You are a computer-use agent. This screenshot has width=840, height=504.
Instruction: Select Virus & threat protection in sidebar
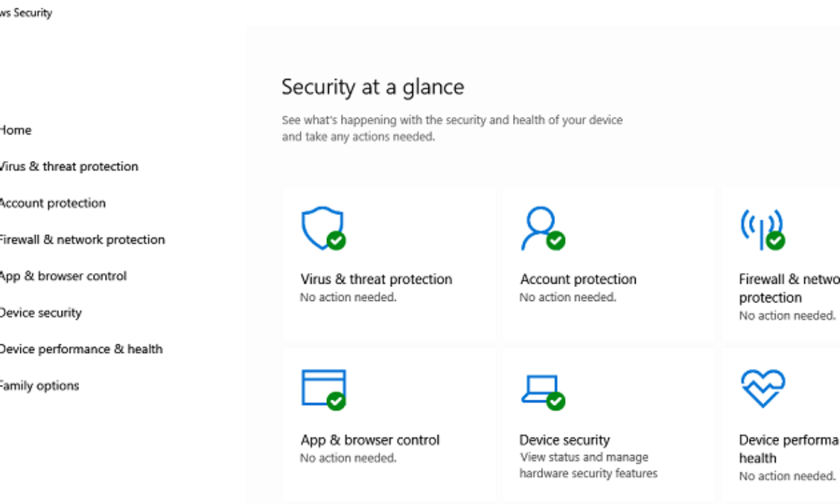(69, 167)
